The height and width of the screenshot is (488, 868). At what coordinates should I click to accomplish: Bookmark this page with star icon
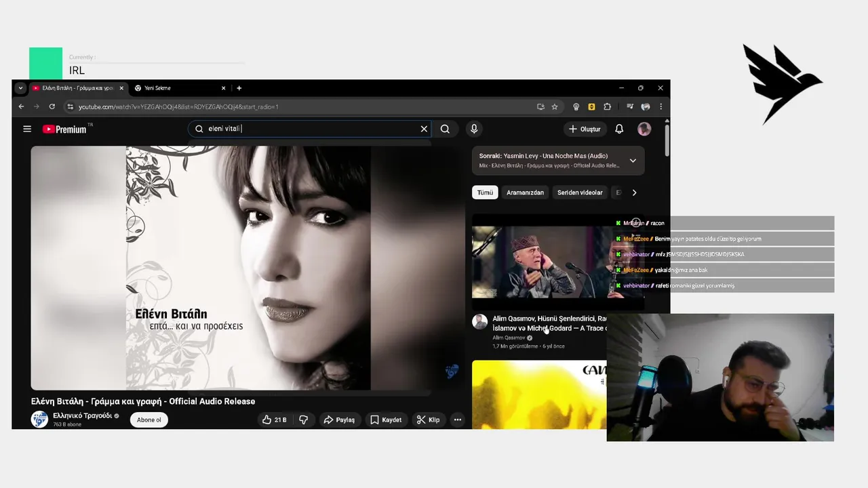(555, 106)
